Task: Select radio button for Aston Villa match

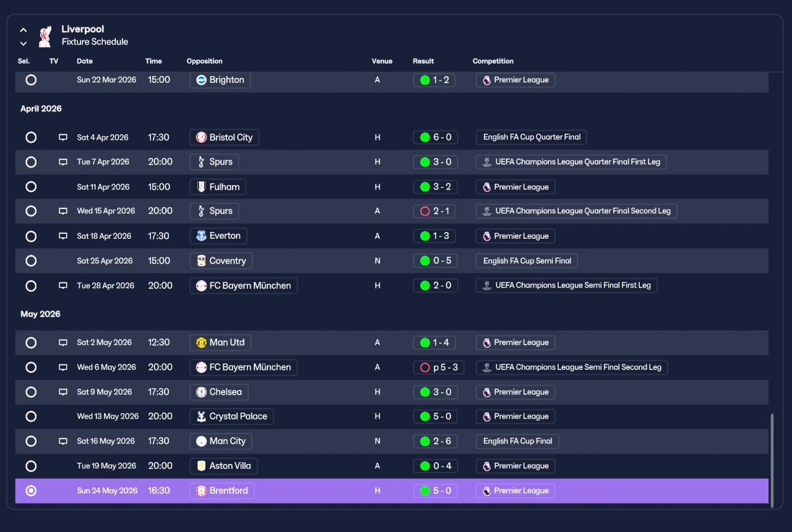Action: [x=31, y=466]
